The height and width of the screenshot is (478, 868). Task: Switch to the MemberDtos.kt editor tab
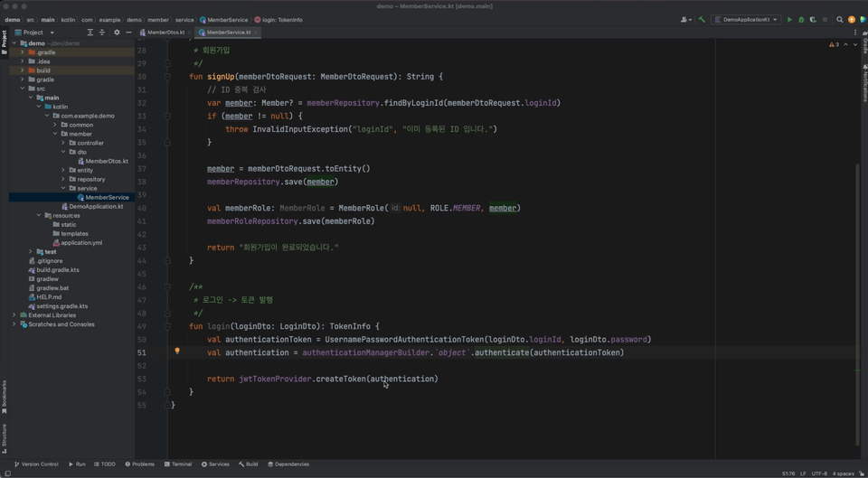[x=165, y=33]
